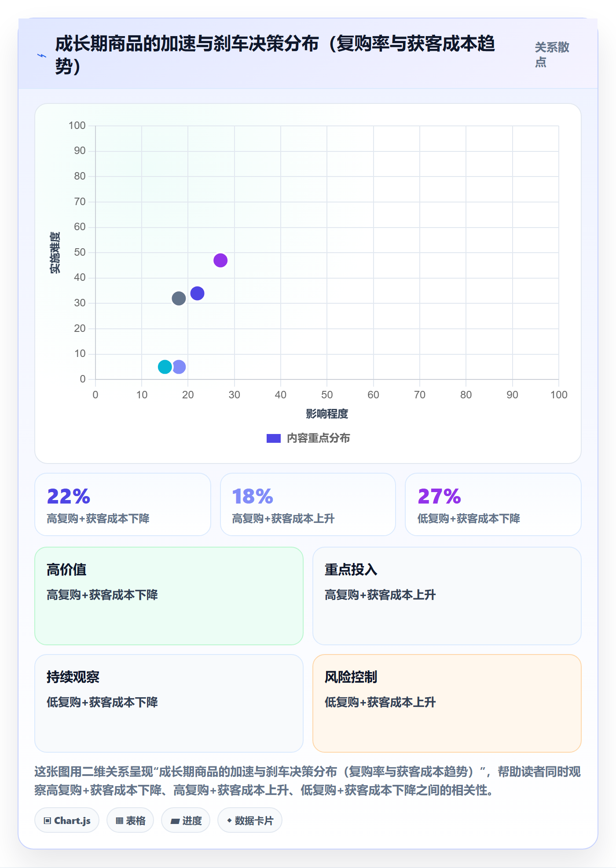Click the 100 tick label on the y-axis

click(77, 125)
